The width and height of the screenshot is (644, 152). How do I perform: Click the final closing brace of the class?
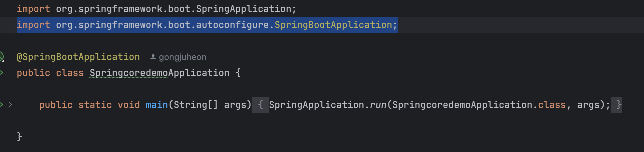tap(19, 136)
